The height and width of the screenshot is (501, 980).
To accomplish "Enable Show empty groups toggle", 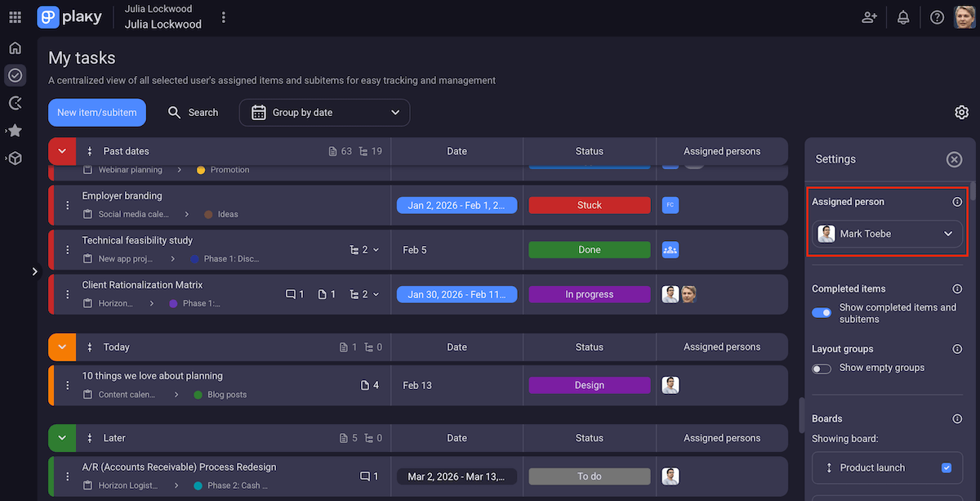I will [822, 369].
